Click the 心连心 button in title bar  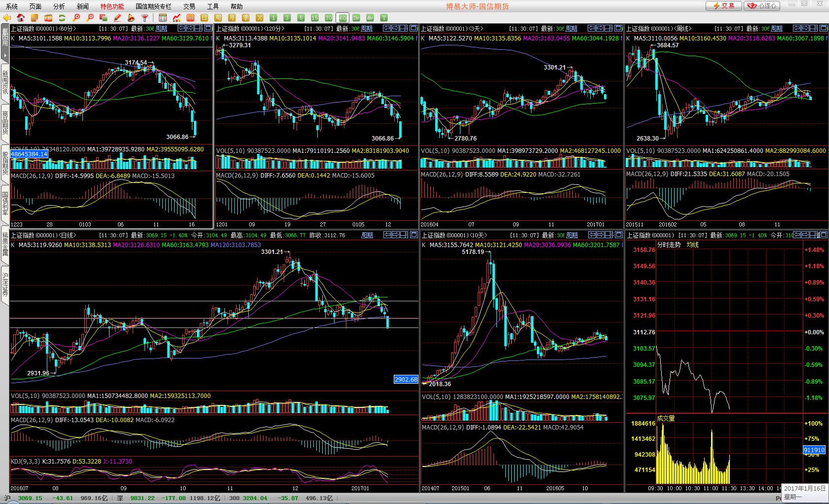pos(762,6)
